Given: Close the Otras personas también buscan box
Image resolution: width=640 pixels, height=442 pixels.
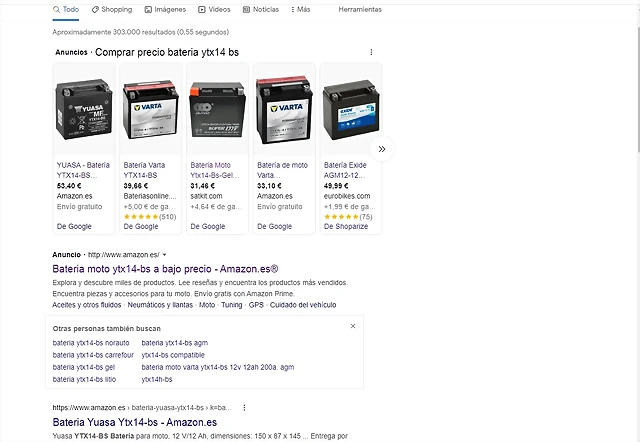Looking at the screenshot, I should pos(353,326).
